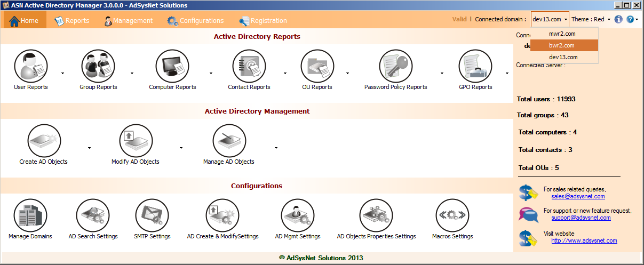Click the Valid license status text
Image resolution: width=644 pixels, height=265 pixels.
[x=459, y=19]
